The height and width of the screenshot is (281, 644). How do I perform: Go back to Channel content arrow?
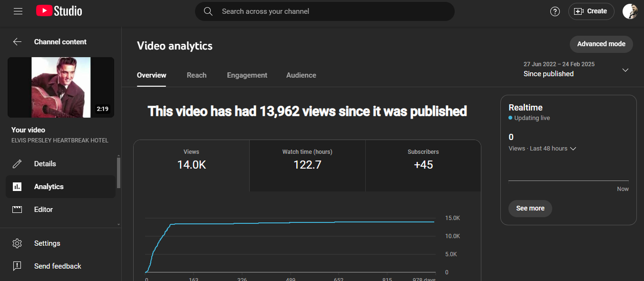tap(17, 42)
